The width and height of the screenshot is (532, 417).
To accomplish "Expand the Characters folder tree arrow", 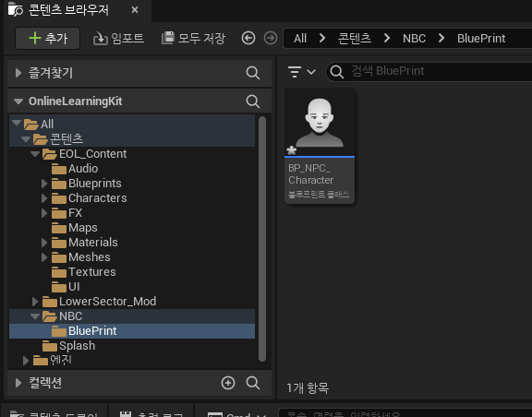I will (x=44, y=198).
